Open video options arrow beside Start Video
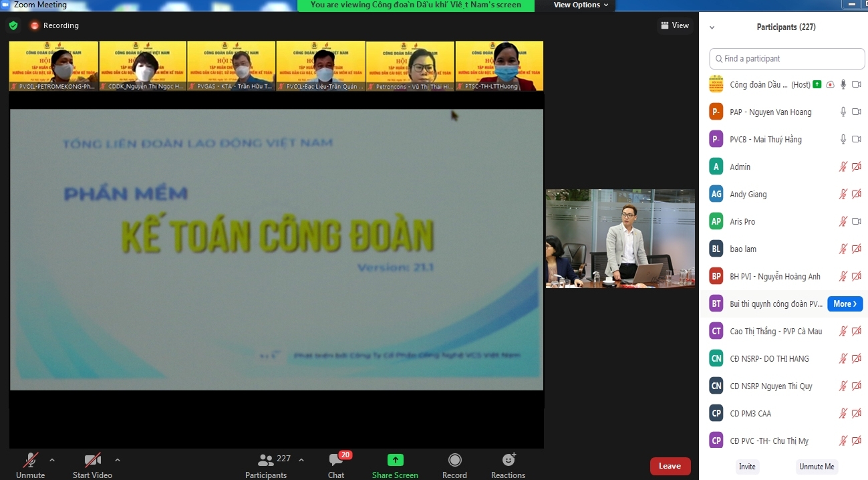The width and height of the screenshot is (868, 480). [x=118, y=460]
